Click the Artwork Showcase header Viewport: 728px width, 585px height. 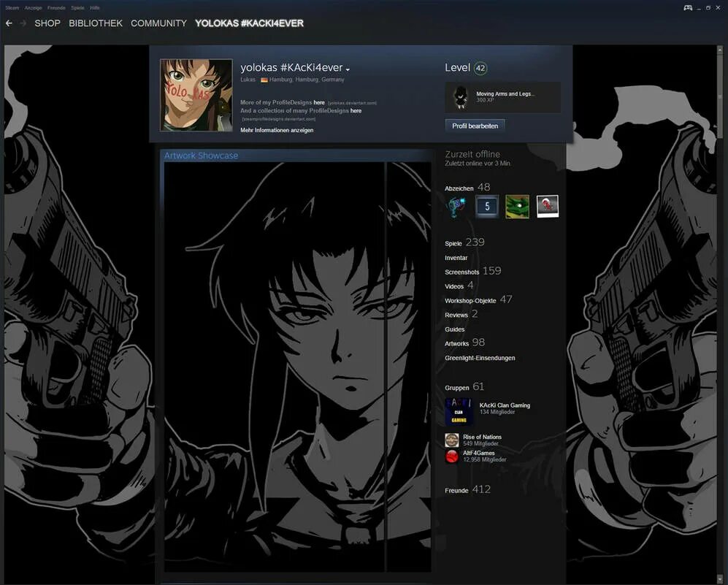point(201,156)
